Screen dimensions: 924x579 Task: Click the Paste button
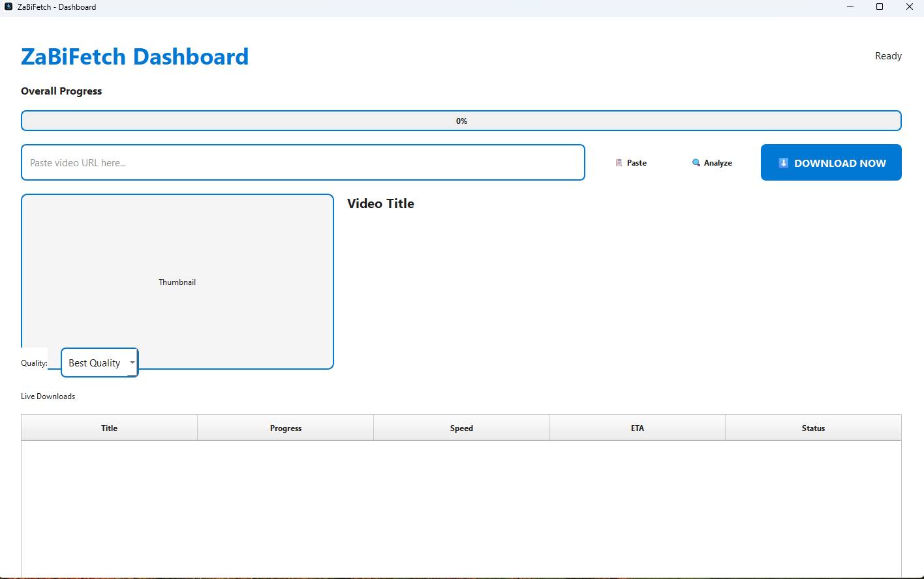(631, 163)
